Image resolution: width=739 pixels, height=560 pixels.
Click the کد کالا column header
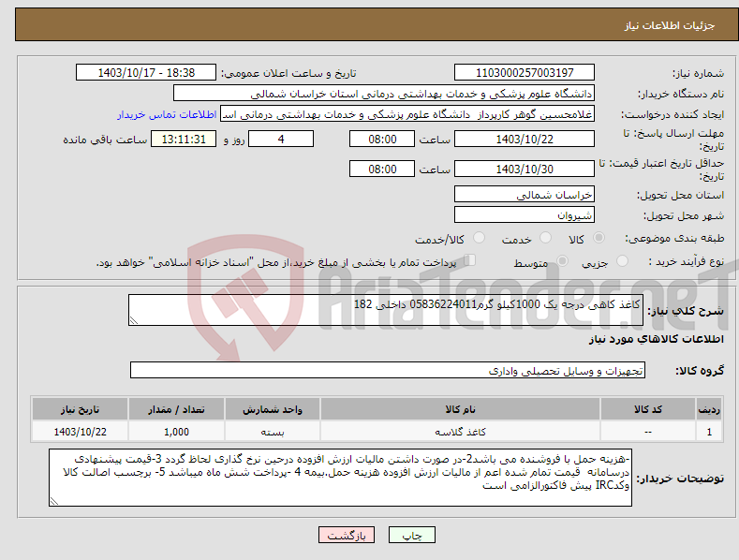click(648, 409)
